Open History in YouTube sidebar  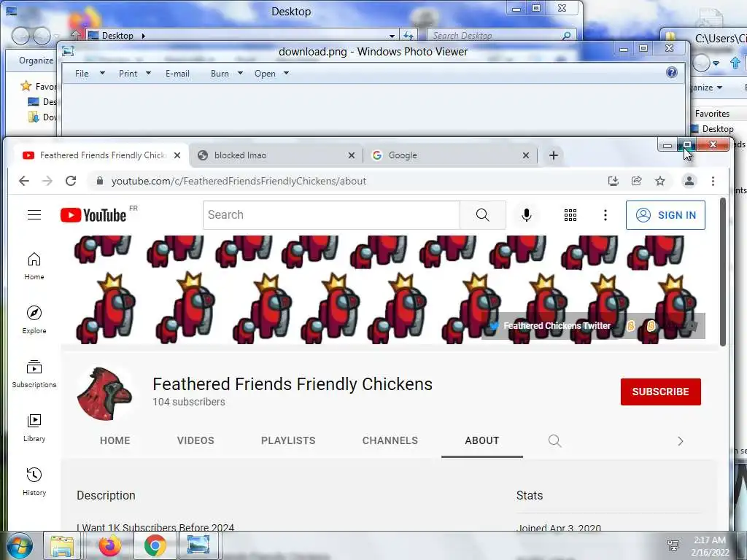(x=34, y=482)
